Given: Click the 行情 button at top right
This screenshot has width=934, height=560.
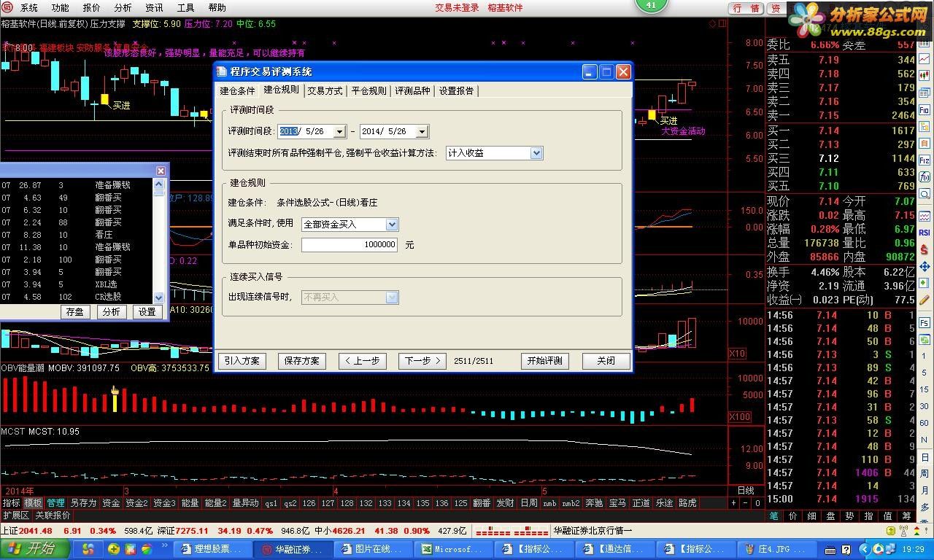Looking at the screenshot, I should pyautogui.click(x=746, y=8).
